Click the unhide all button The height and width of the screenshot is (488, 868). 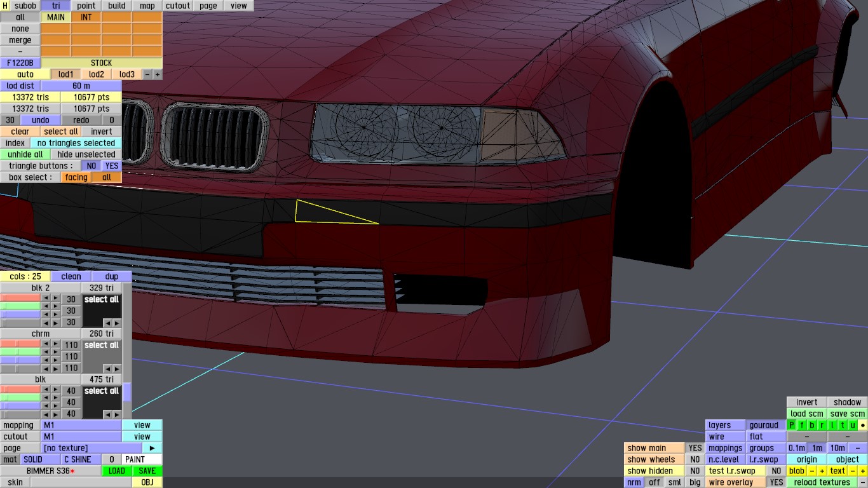pos(25,154)
